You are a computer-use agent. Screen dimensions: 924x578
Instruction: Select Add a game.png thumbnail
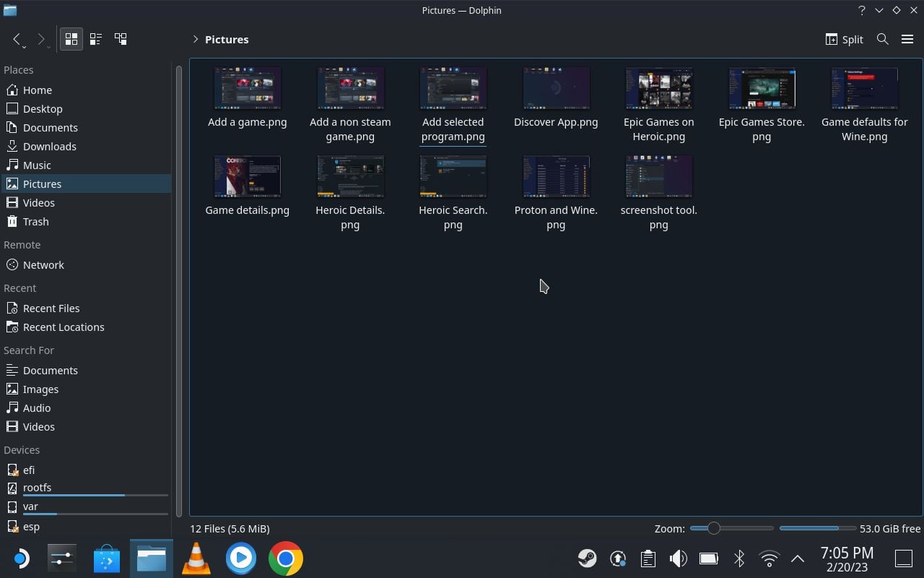coord(248,88)
